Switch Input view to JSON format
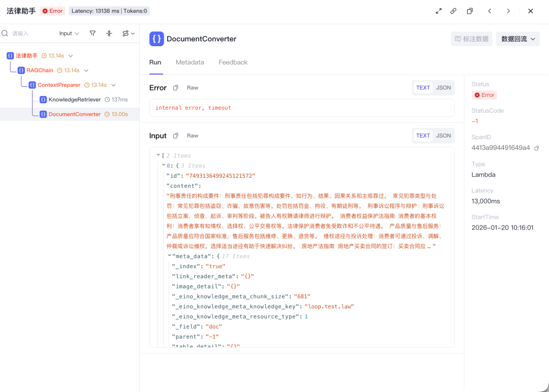 pyautogui.click(x=443, y=136)
